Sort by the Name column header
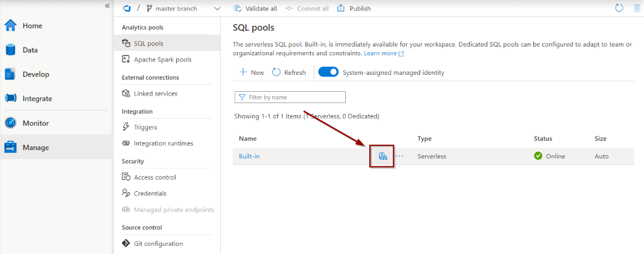The height and width of the screenshot is (254, 644). click(248, 139)
